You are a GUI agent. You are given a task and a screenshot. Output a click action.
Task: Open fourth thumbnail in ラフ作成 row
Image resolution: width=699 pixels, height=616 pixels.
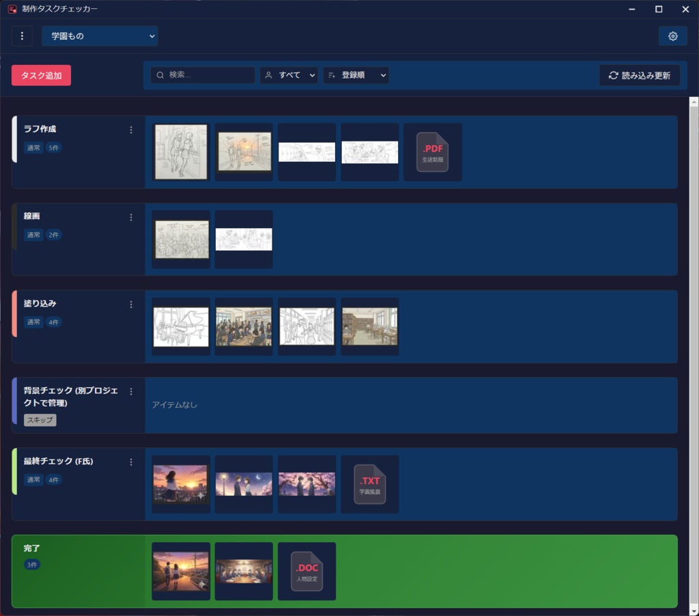point(369,152)
